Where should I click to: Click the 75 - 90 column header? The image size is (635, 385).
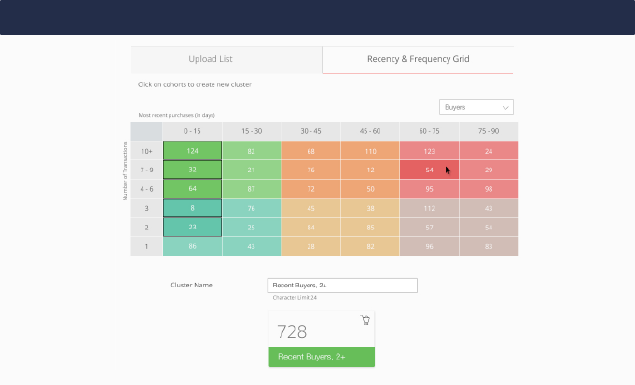[x=489, y=131]
